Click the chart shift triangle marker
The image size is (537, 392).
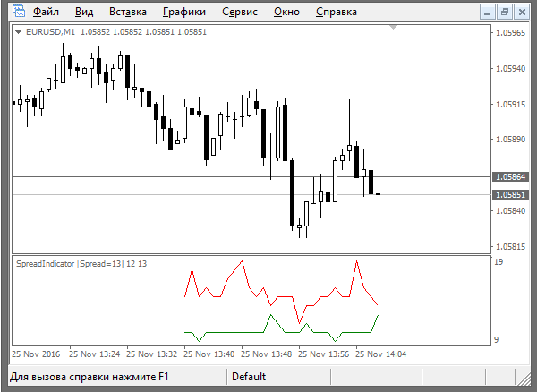click(393, 27)
